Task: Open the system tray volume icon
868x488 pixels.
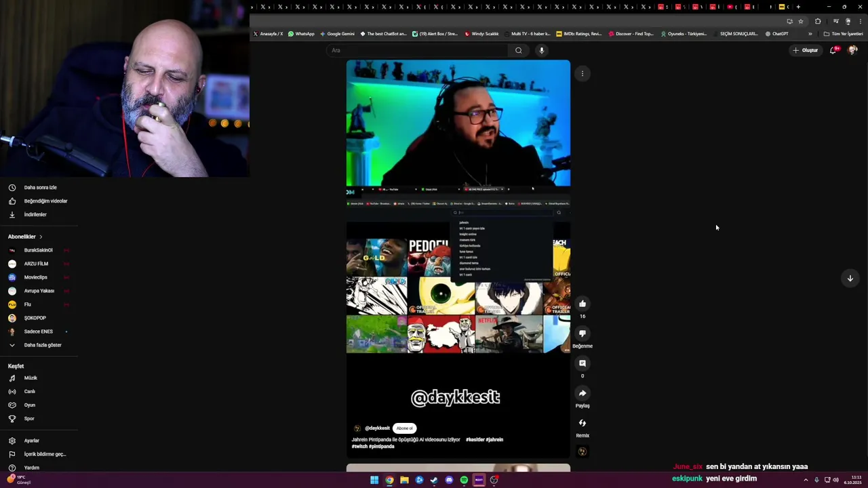Action: [835, 480]
